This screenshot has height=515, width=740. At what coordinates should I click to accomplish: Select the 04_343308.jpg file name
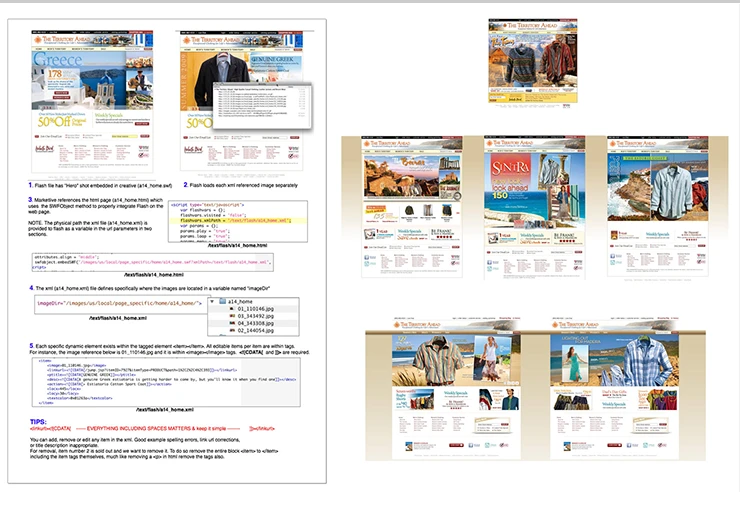tap(255, 323)
